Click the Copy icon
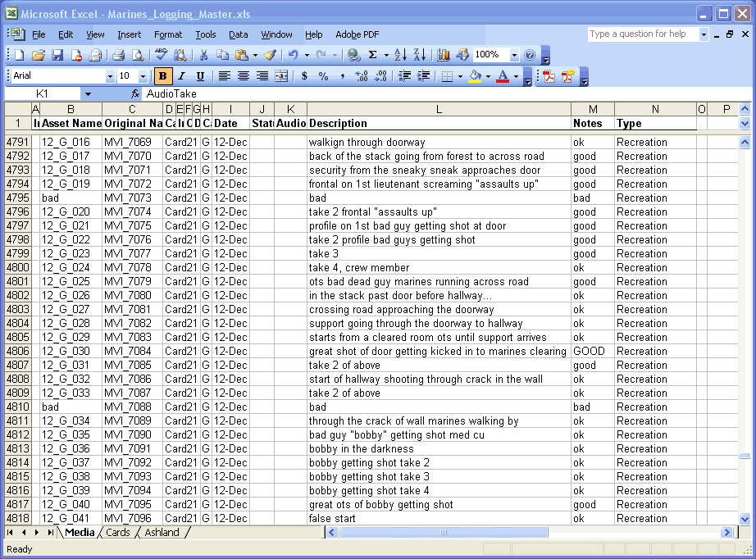 click(222, 55)
